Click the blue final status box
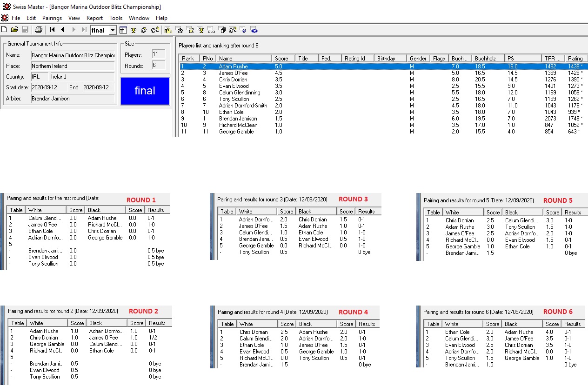The image size is (588, 386). pyautogui.click(x=145, y=91)
